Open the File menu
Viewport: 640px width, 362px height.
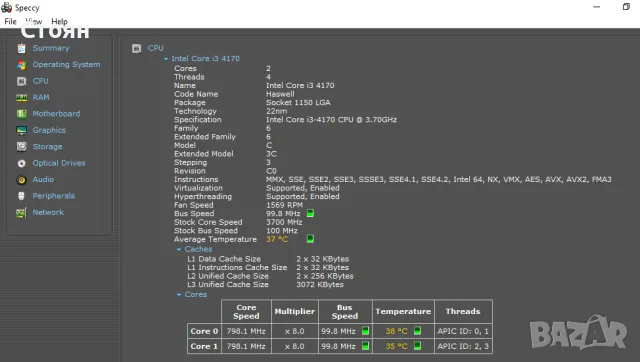[x=10, y=22]
